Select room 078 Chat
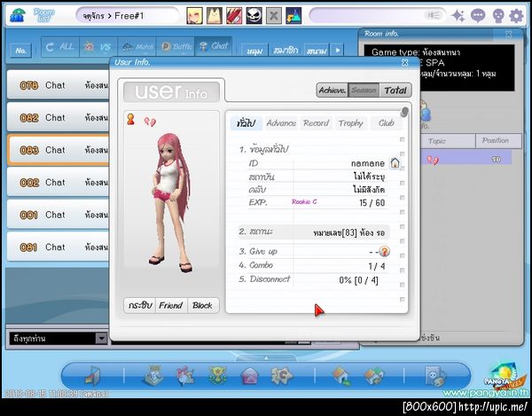This screenshot has height=416, width=532. pos(58,85)
